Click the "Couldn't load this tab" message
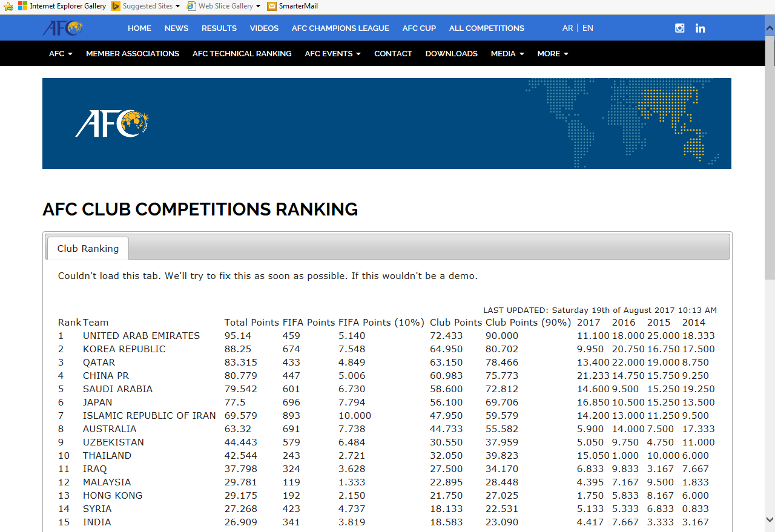Screen dimensions: 775x532 click(268, 275)
